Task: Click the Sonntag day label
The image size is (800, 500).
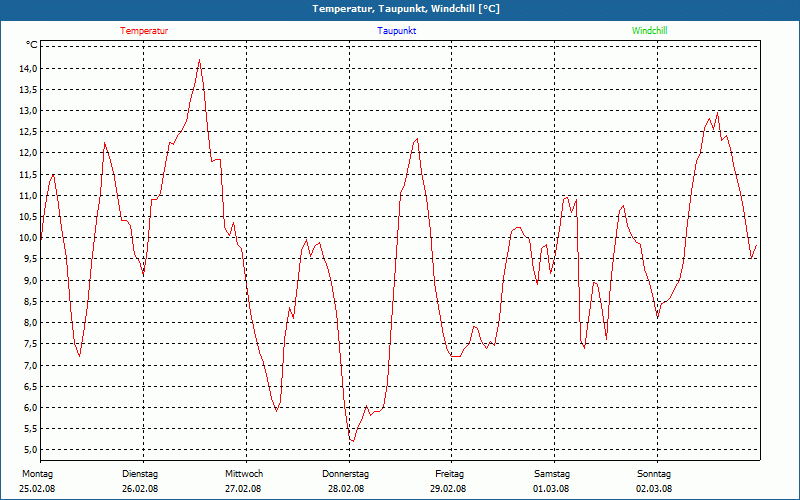Action: 654,474
